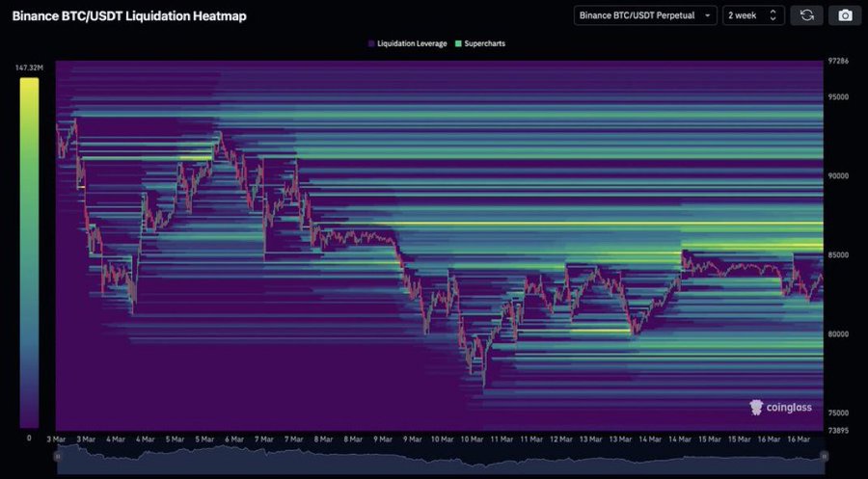The image size is (868, 479).
Task: Click the 85000 price axis label
Action: pos(837,255)
